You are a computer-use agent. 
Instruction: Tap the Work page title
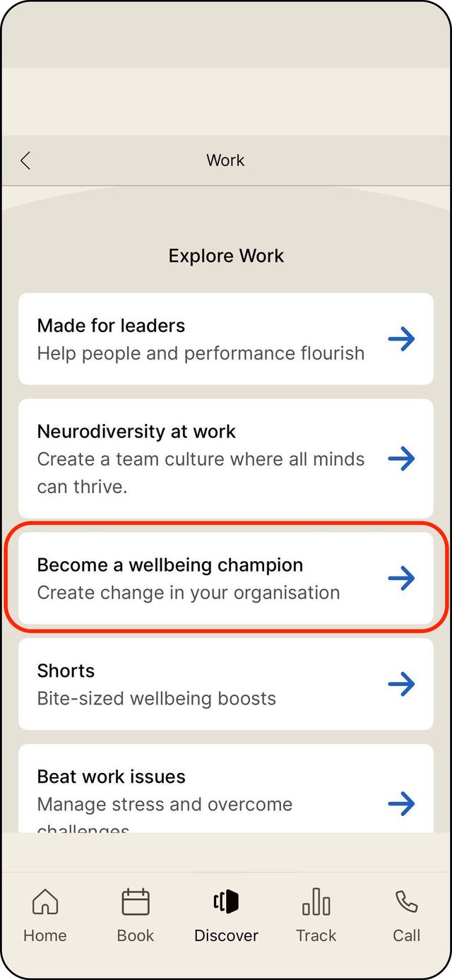point(225,160)
